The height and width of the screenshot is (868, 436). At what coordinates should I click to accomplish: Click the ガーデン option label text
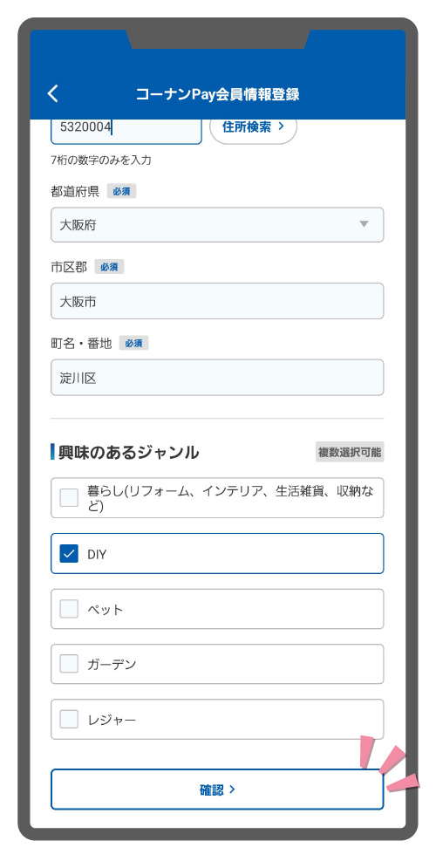(x=112, y=664)
